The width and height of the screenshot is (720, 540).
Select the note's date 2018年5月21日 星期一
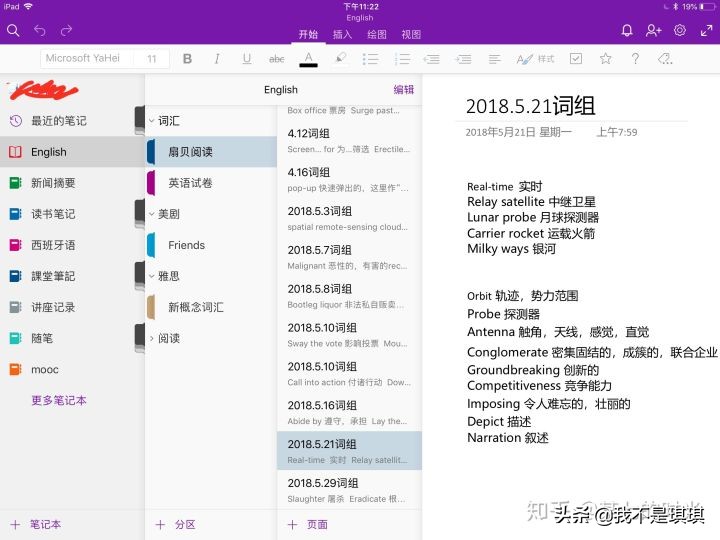518,132
